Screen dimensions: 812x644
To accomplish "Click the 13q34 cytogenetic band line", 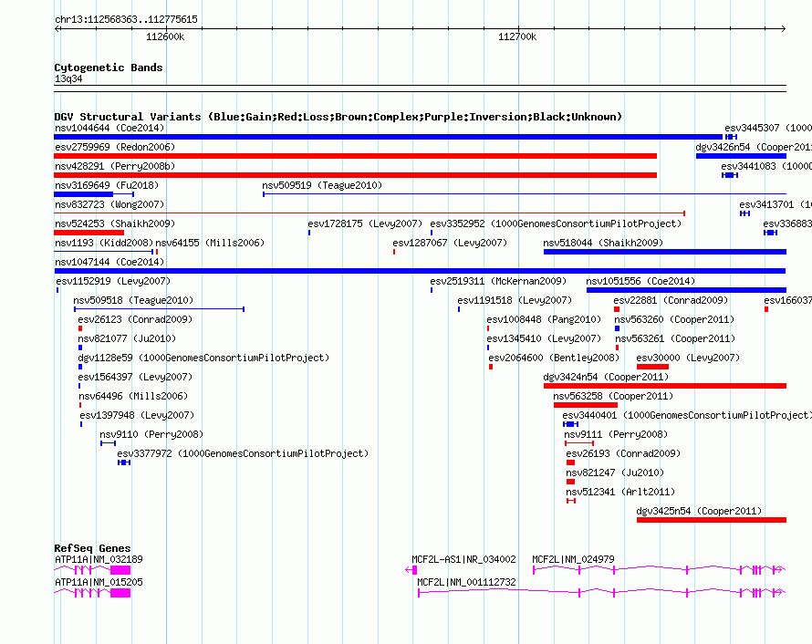I will [x=420, y=88].
